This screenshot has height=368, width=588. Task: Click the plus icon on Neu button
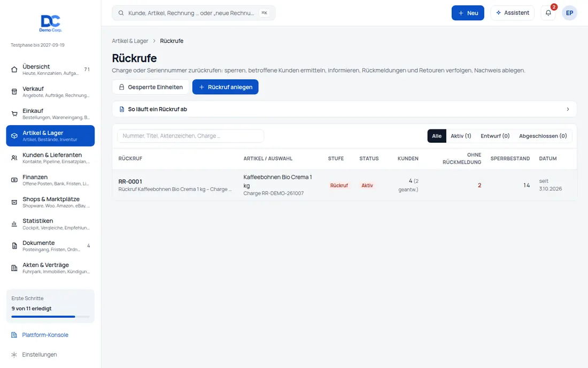click(461, 13)
